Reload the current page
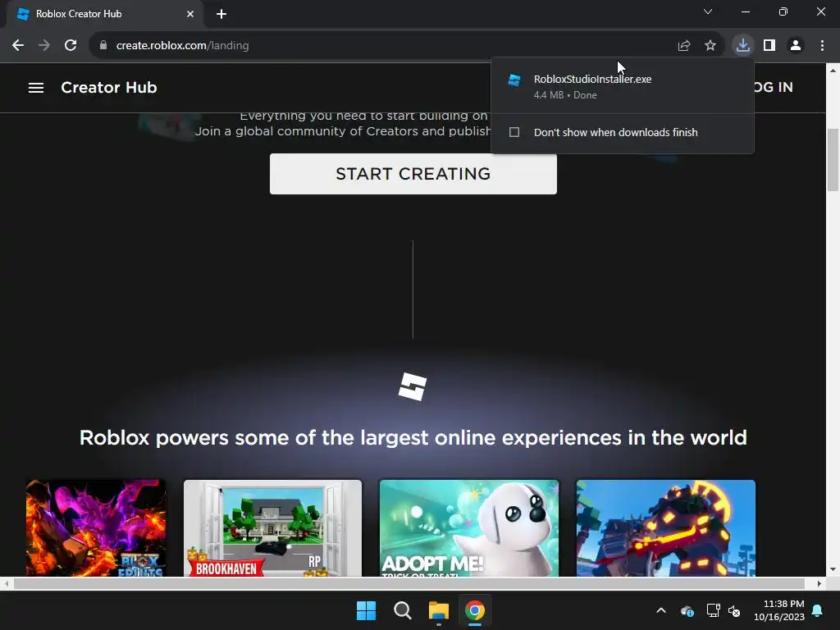This screenshot has height=630, width=840. pyautogui.click(x=71, y=46)
